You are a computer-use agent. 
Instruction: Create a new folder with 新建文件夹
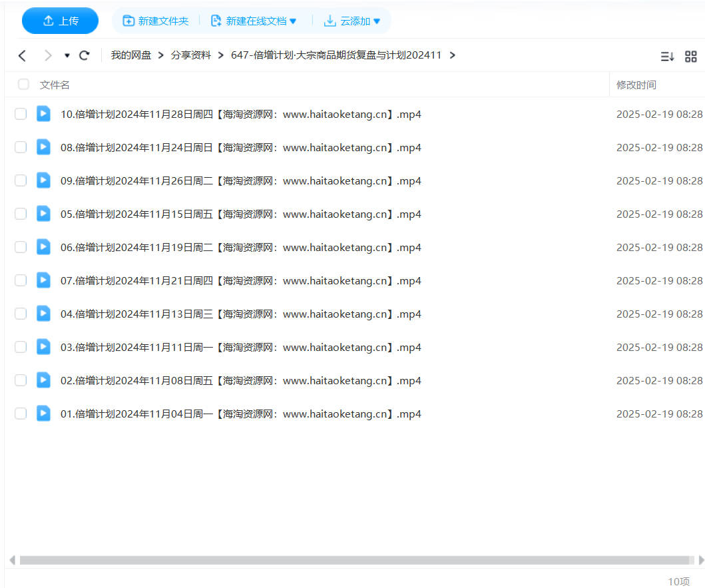pos(156,21)
